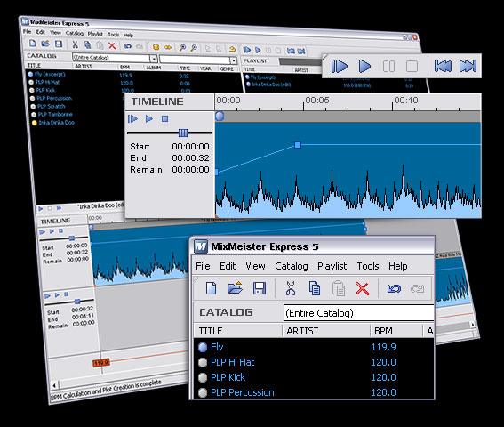Open the Playlist menu in the enlarged front window
This screenshot has height=427, width=504.
(332, 267)
